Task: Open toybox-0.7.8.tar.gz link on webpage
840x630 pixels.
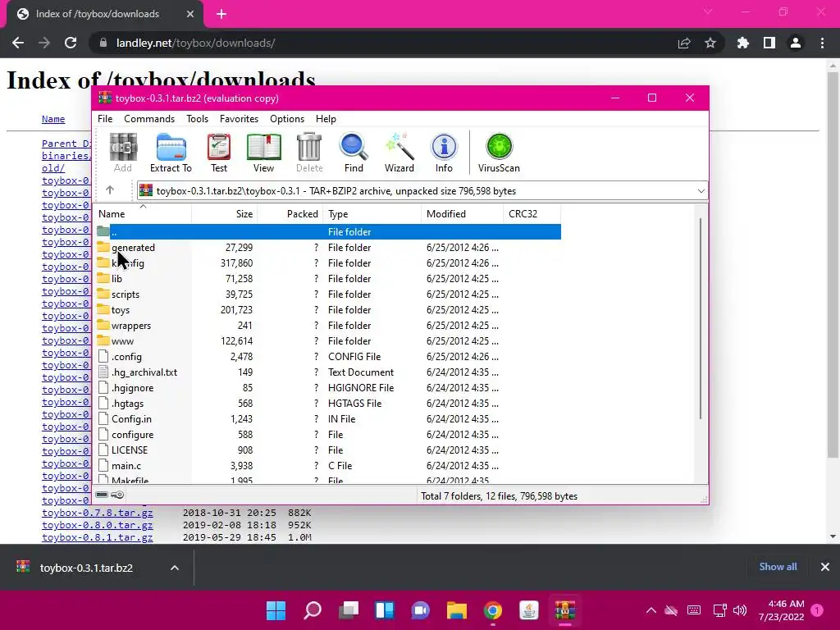Action: point(98,513)
